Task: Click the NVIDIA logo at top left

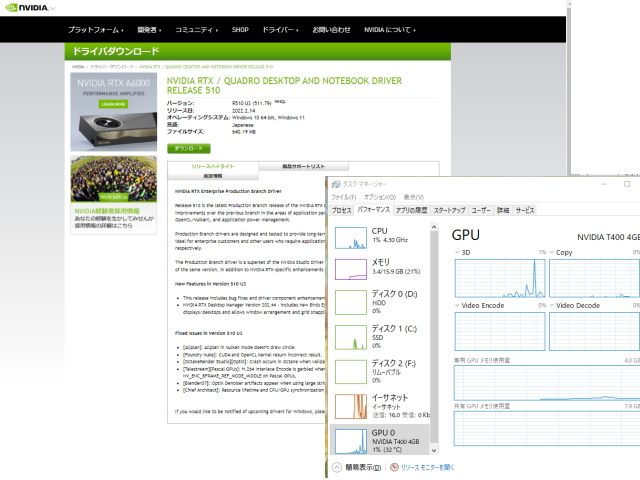Action: coord(27,8)
